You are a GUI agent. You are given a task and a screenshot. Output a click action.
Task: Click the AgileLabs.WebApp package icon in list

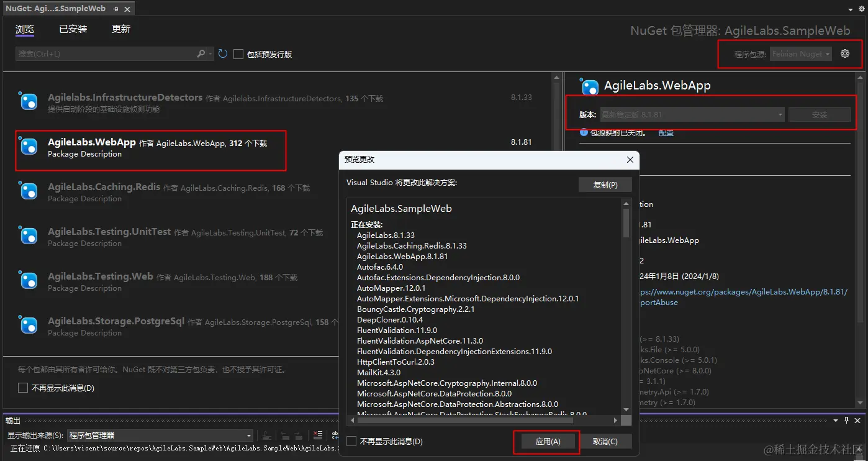coord(29,146)
